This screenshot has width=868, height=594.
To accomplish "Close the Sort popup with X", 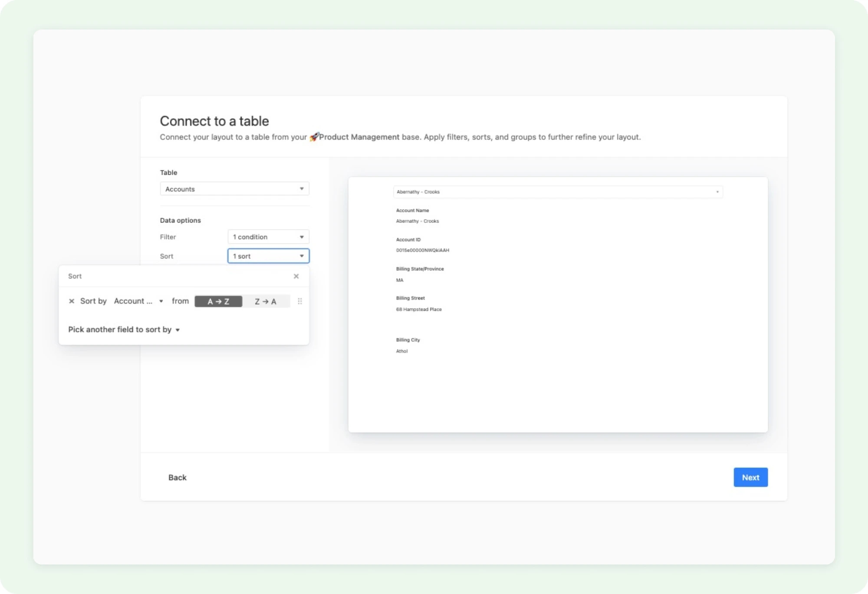I will (296, 276).
